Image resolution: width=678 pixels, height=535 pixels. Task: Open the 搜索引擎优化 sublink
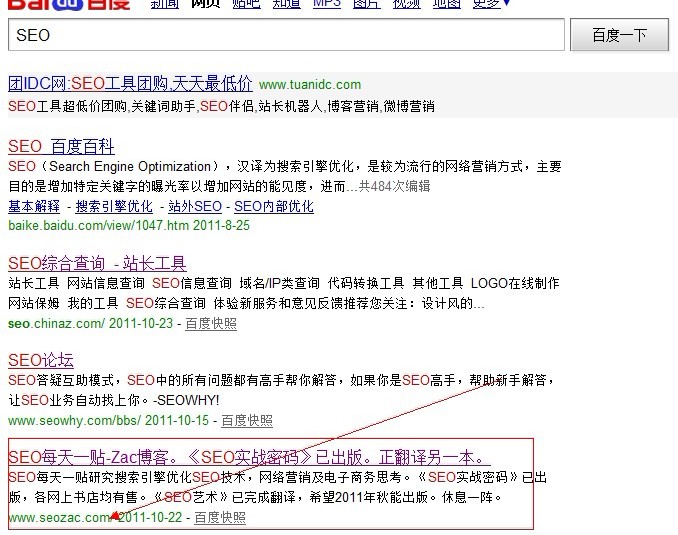point(114,206)
